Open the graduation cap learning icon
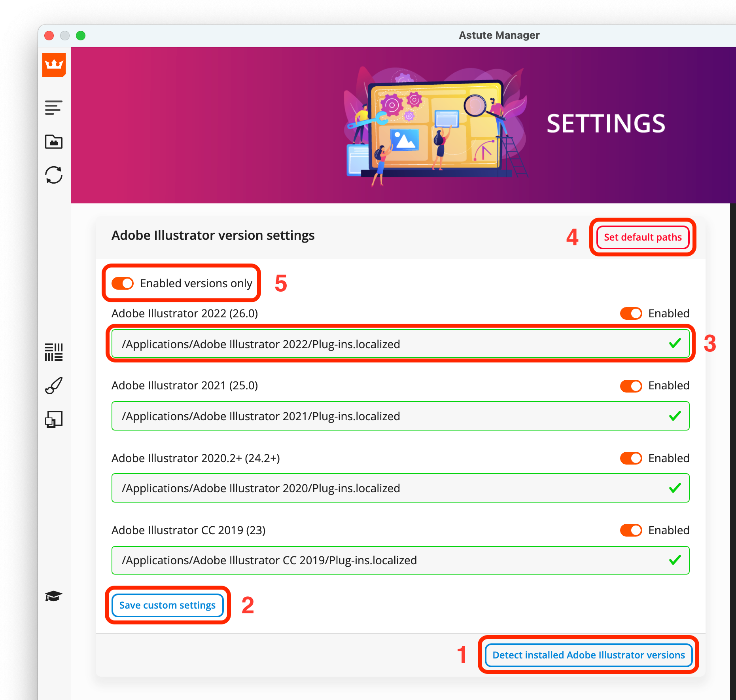This screenshot has width=736, height=700. [x=54, y=596]
